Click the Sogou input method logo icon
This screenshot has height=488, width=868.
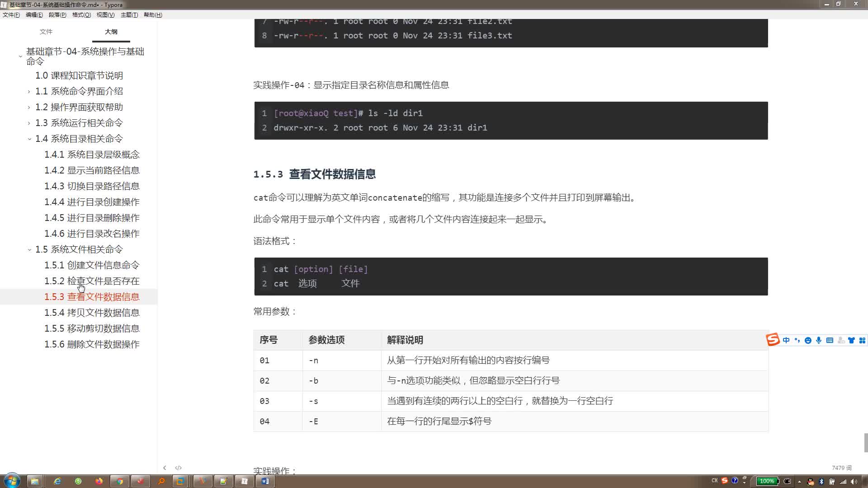[773, 340]
